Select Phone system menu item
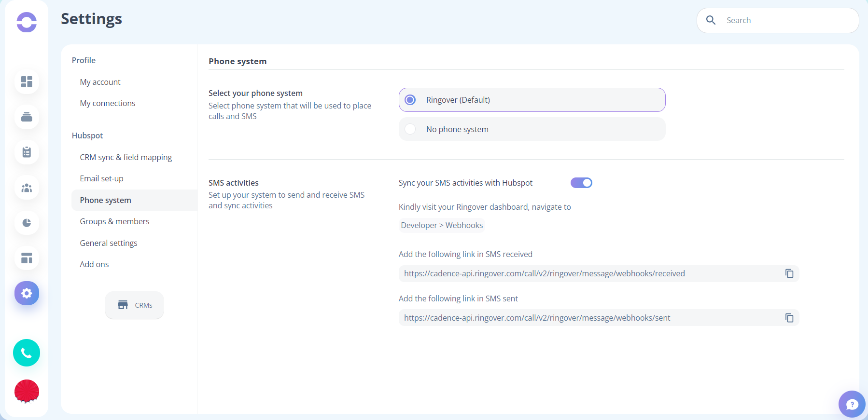The width and height of the screenshot is (868, 420). 134,200
